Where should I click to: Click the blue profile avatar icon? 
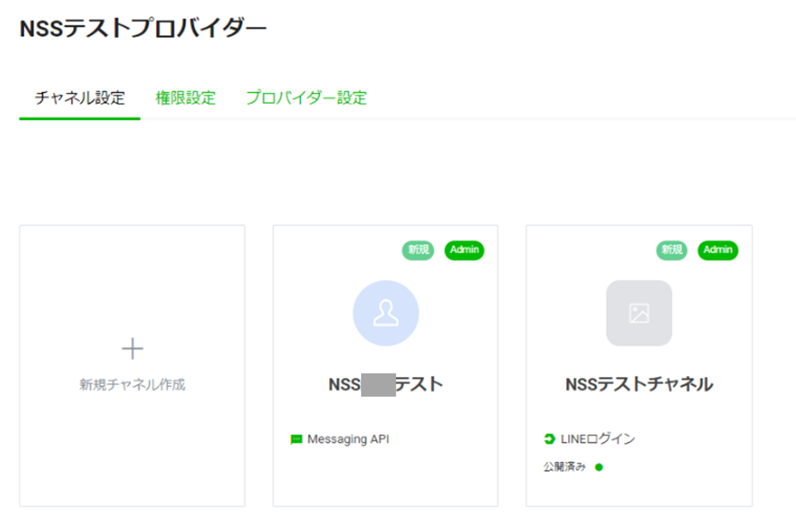[386, 313]
